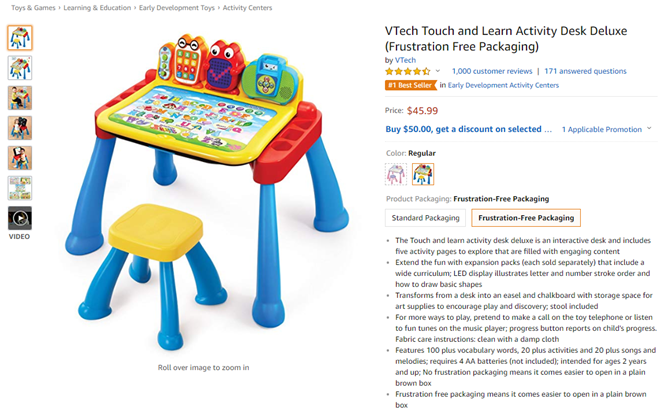Open third thumbnail of child at desk
The height and width of the screenshot is (416, 670).
(x=20, y=98)
